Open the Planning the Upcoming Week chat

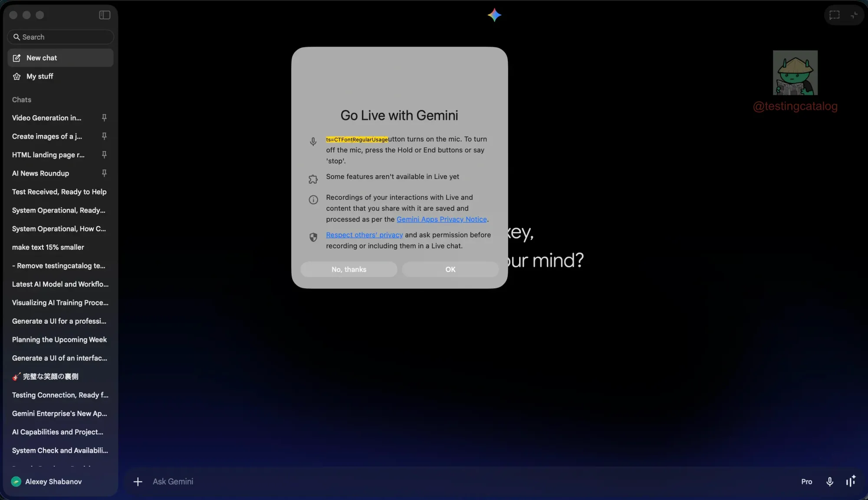[59, 340]
